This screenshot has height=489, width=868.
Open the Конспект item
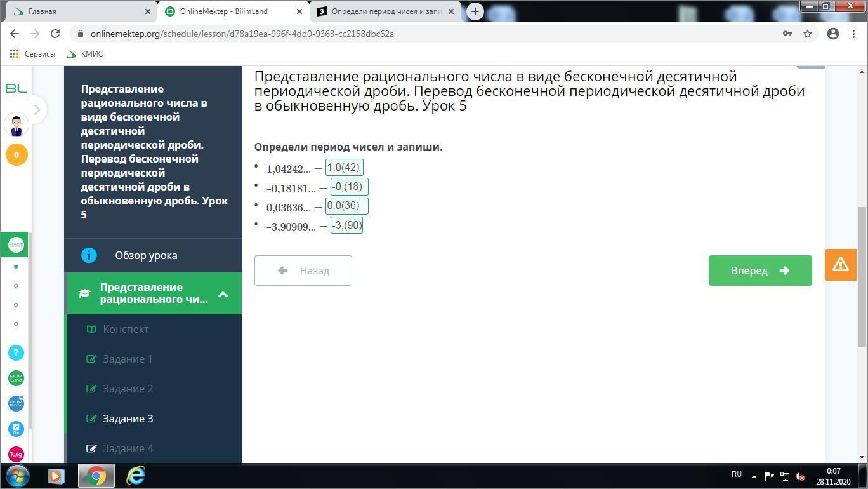pos(126,329)
